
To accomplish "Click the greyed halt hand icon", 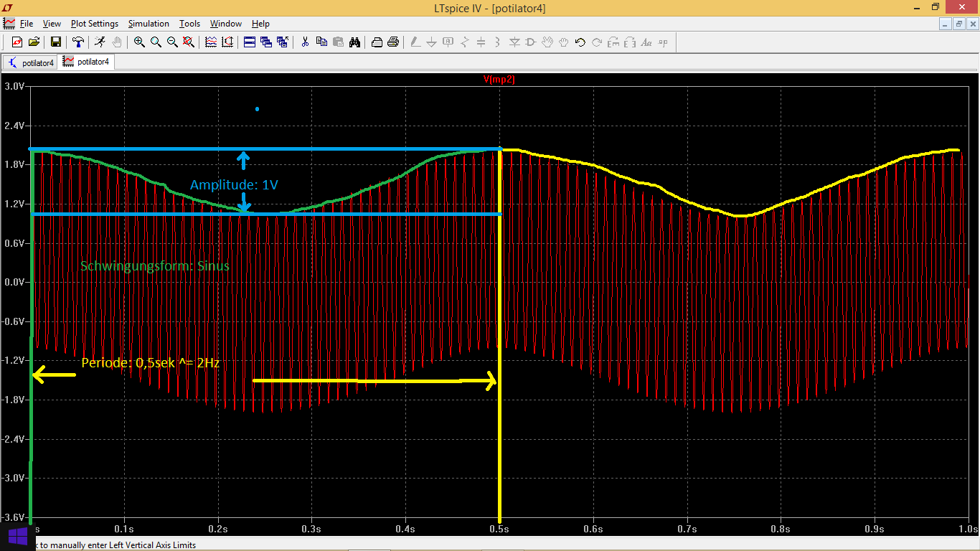I will click(117, 42).
